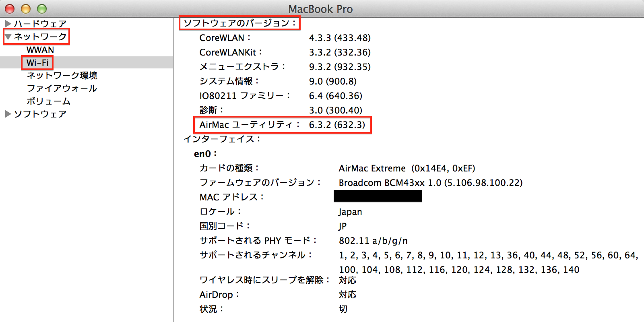Click the CoreWLANKit label

(x=231, y=52)
